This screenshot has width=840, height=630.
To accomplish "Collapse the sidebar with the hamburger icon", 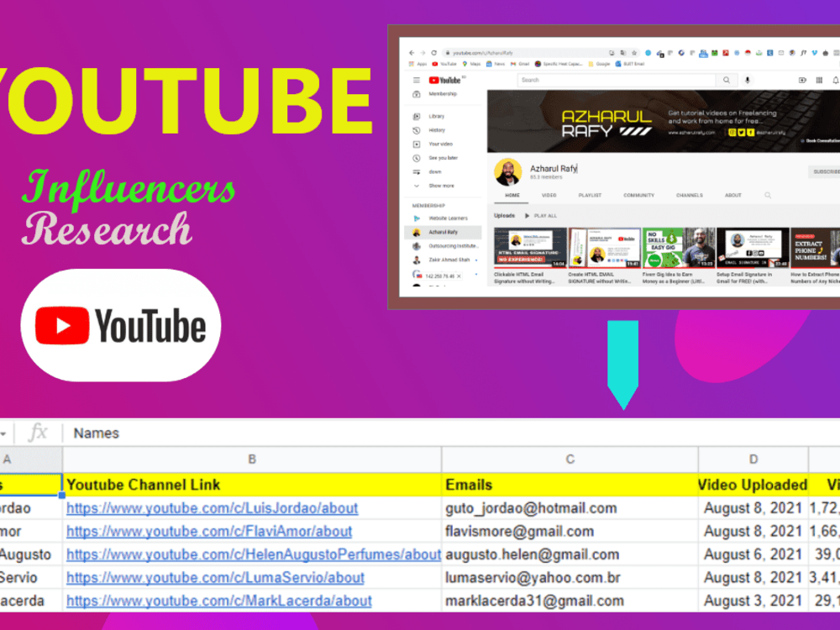I will click(415, 81).
